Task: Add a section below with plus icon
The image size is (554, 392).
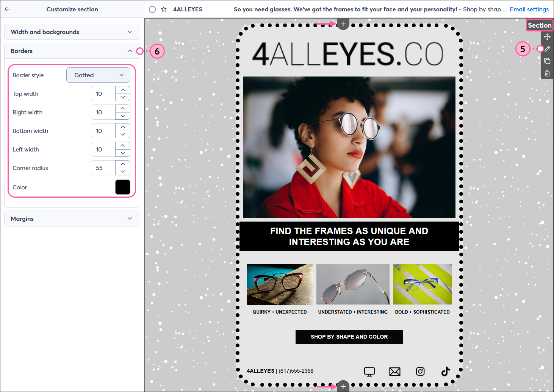Action: click(x=343, y=386)
